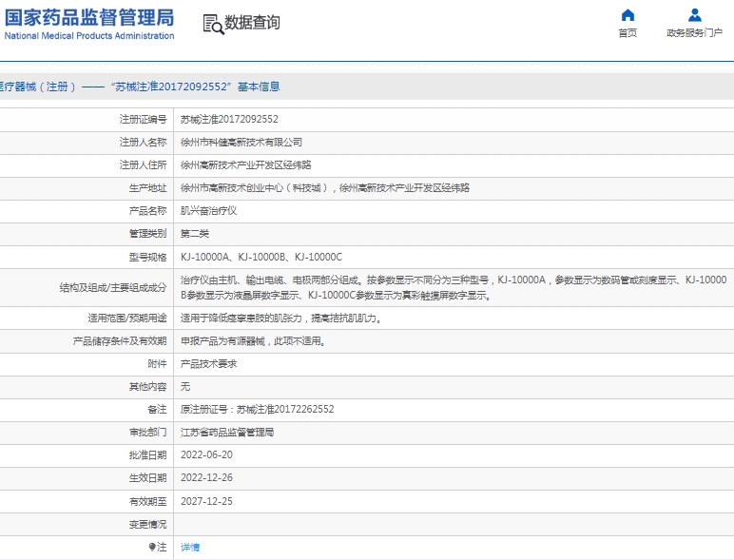The height and width of the screenshot is (560, 734).
Task: Click the 备注 row label
Action: coord(157,409)
